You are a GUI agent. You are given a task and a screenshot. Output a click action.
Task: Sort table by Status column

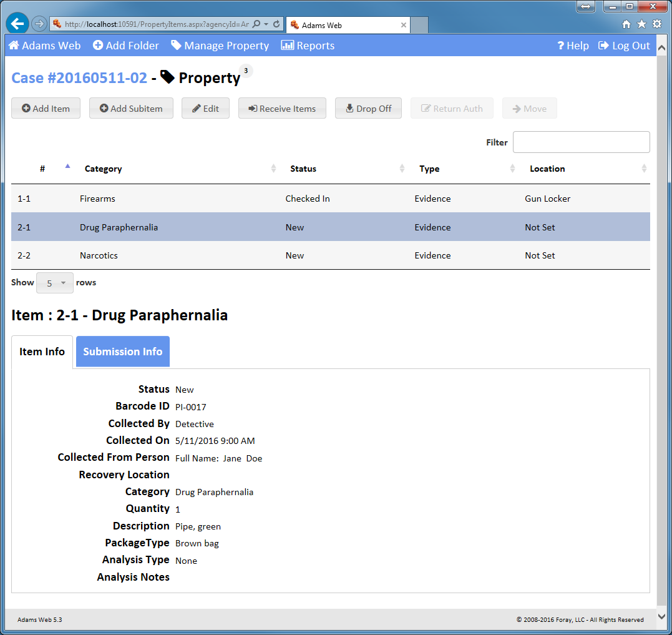303,169
